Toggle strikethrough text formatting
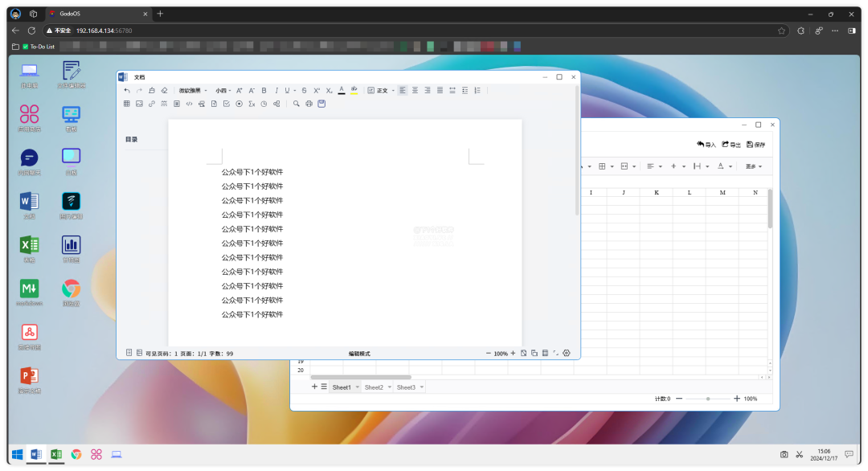The image size is (868, 471). [x=304, y=91]
